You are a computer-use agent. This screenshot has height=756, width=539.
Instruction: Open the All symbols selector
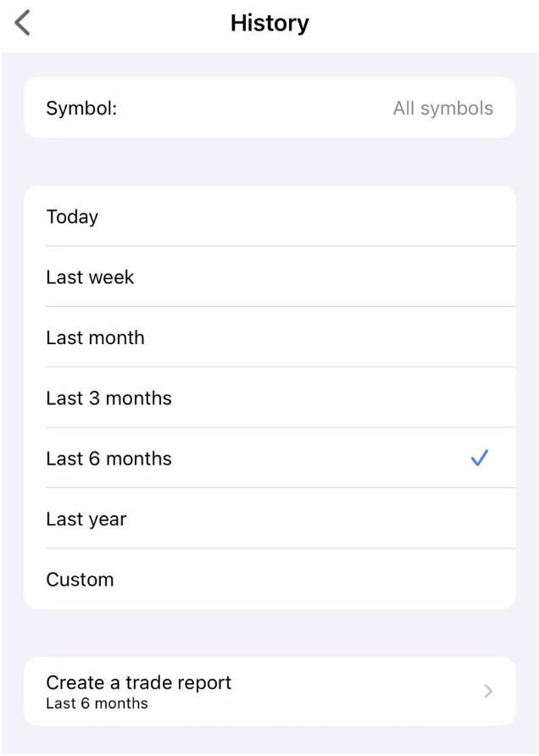coord(442,108)
